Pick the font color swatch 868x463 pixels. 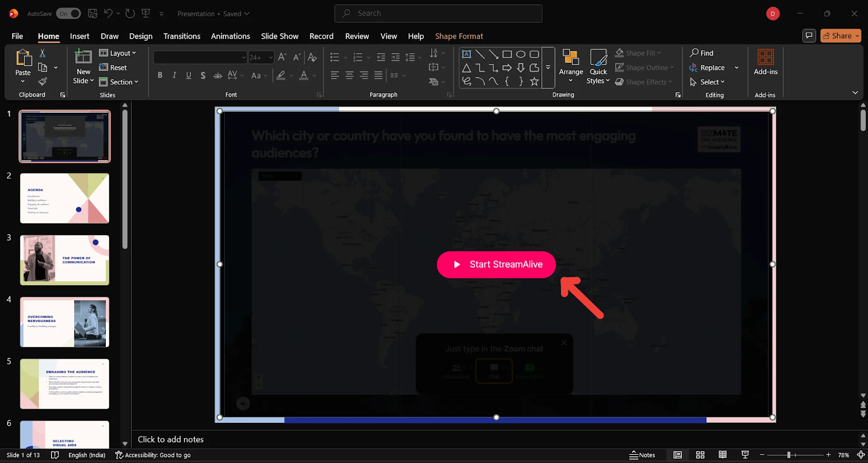click(x=304, y=75)
